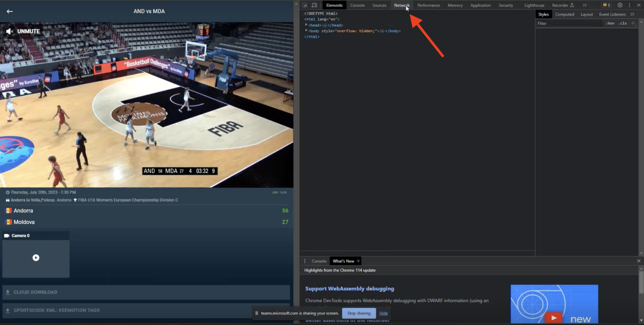Click the Security panel icon
This screenshot has width=644, height=325.
(506, 5)
